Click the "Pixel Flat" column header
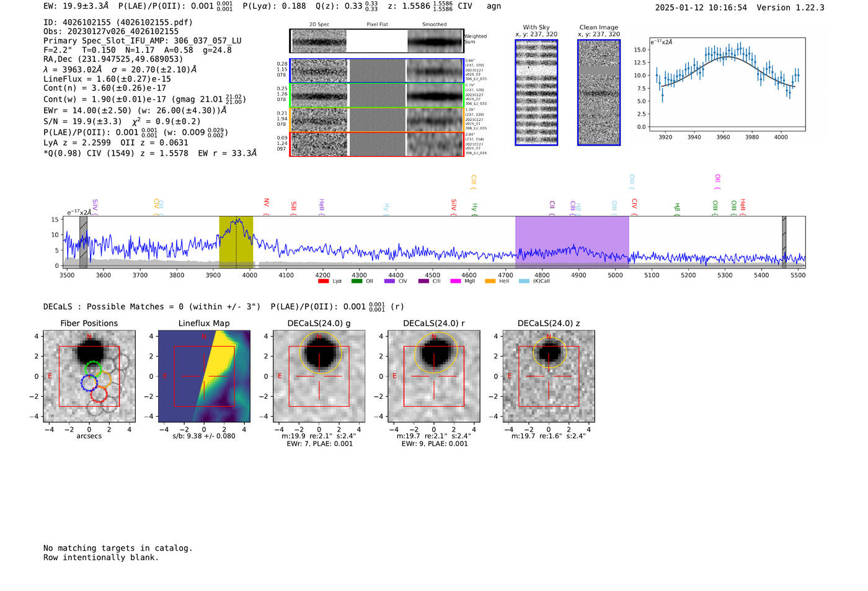 click(377, 25)
